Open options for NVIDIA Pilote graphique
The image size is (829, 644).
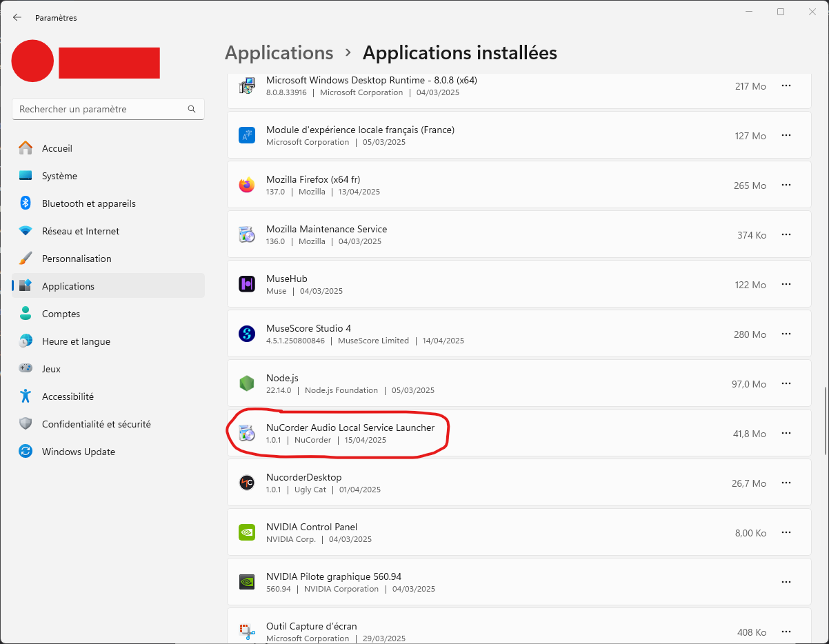(786, 582)
